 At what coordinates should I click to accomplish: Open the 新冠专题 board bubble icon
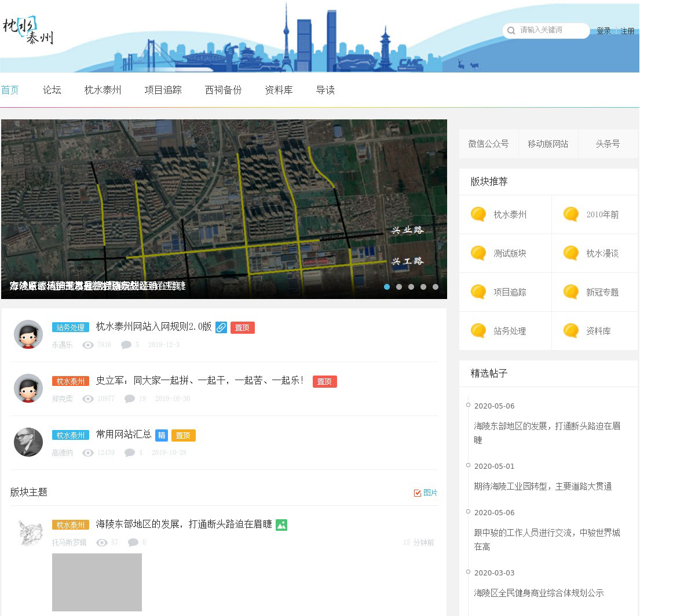coord(571,292)
